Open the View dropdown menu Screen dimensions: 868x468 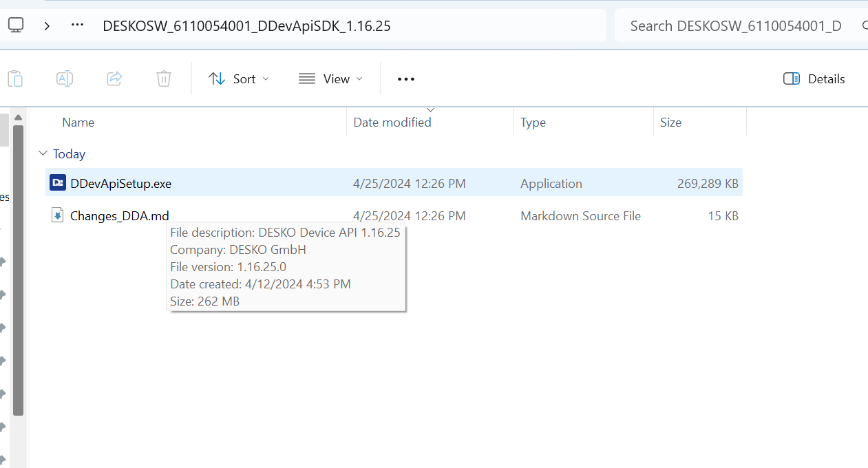(x=330, y=79)
